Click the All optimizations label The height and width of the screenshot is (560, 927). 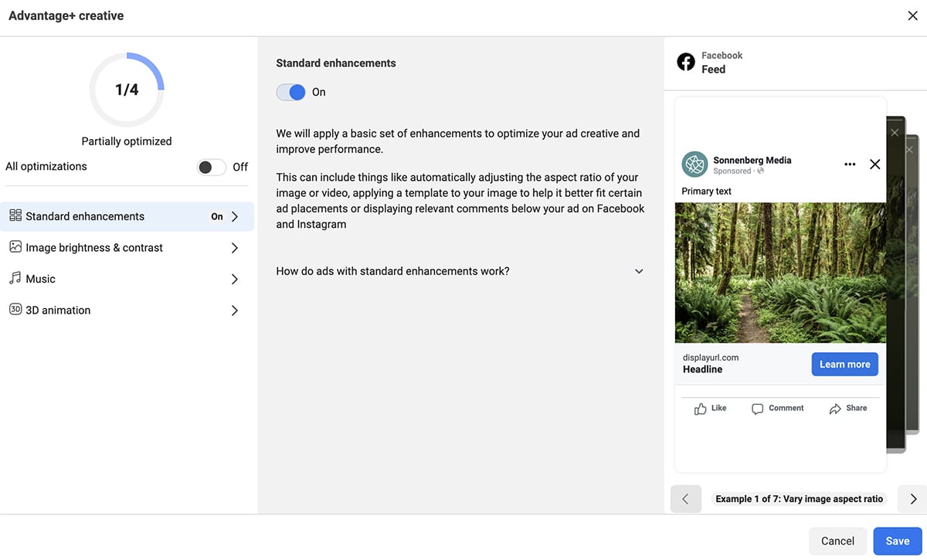pyautogui.click(x=46, y=166)
